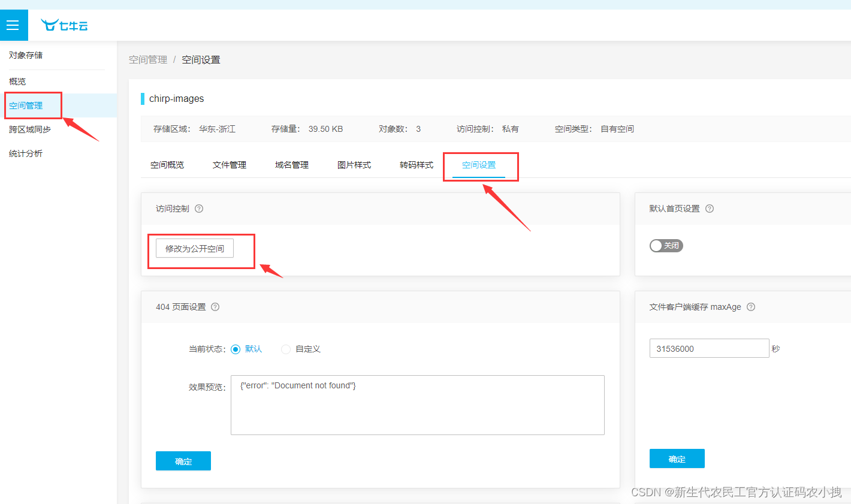The width and height of the screenshot is (851, 504).
Task: Switch to the 文件管理 tab
Action: click(x=230, y=165)
